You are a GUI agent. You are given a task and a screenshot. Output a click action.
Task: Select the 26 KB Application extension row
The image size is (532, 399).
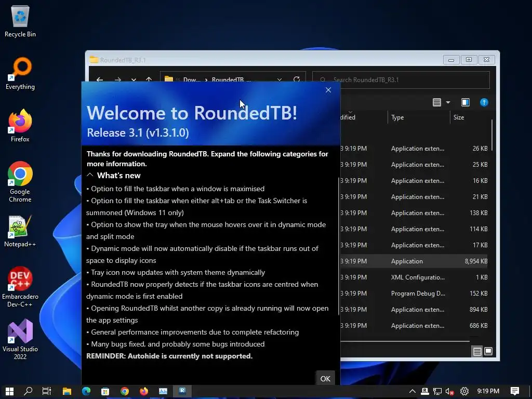414,149
